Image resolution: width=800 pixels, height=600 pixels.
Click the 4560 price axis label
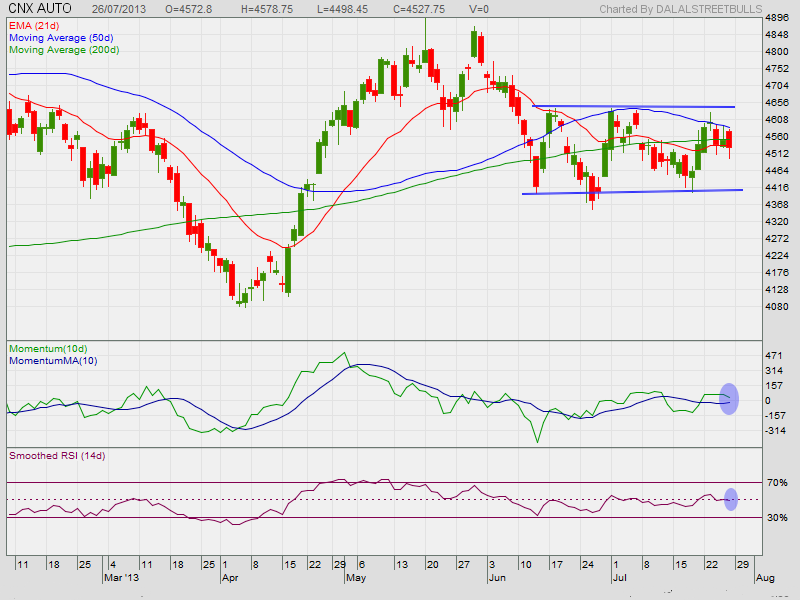coord(777,137)
